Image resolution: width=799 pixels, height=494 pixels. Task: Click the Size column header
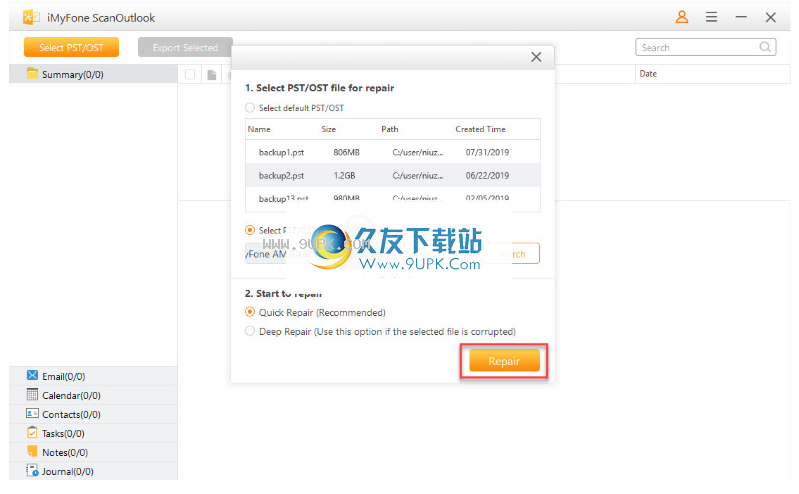pyautogui.click(x=329, y=129)
